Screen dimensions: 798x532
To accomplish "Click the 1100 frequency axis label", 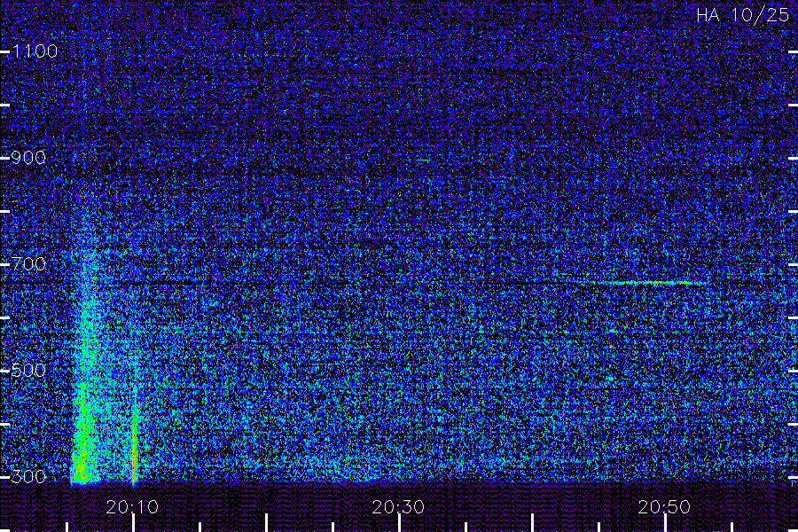I will click(x=35, y=51).
